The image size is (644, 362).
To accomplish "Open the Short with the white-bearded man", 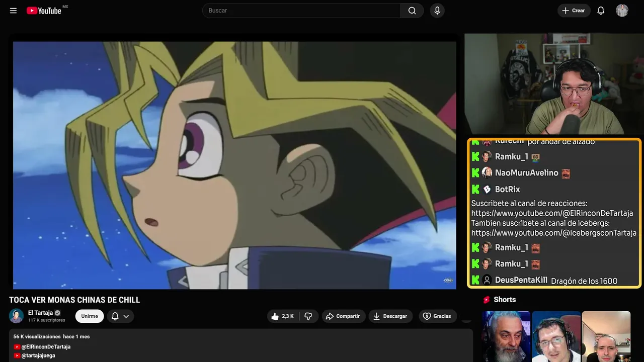I will point(506,336).
